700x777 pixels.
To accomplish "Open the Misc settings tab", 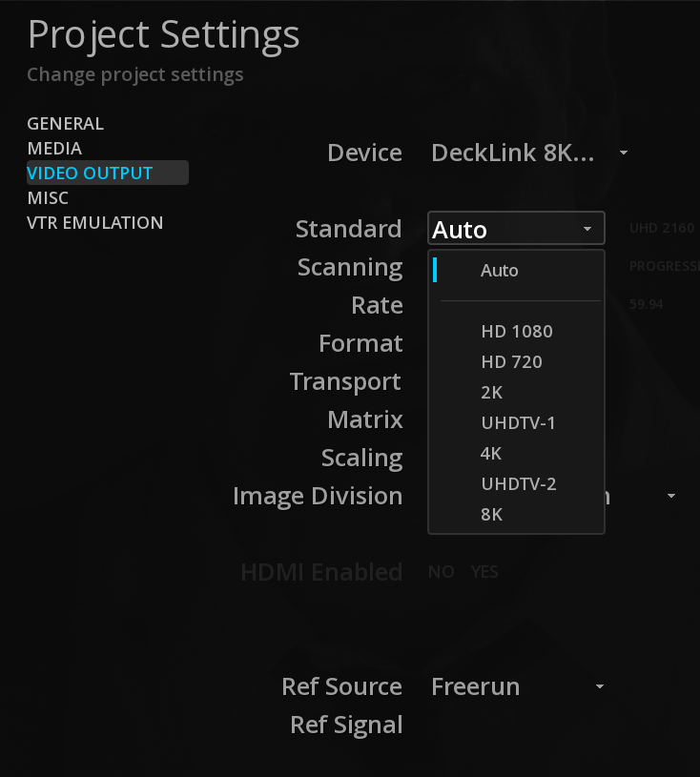I will (x=48, y=198).
